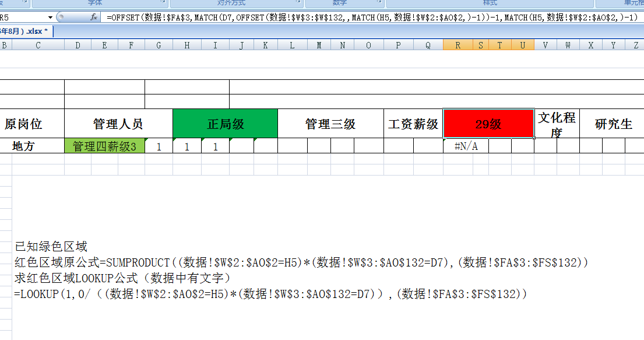Select the red 29级 cell
This screenshot has height=340, width=644.
(488, 124)
